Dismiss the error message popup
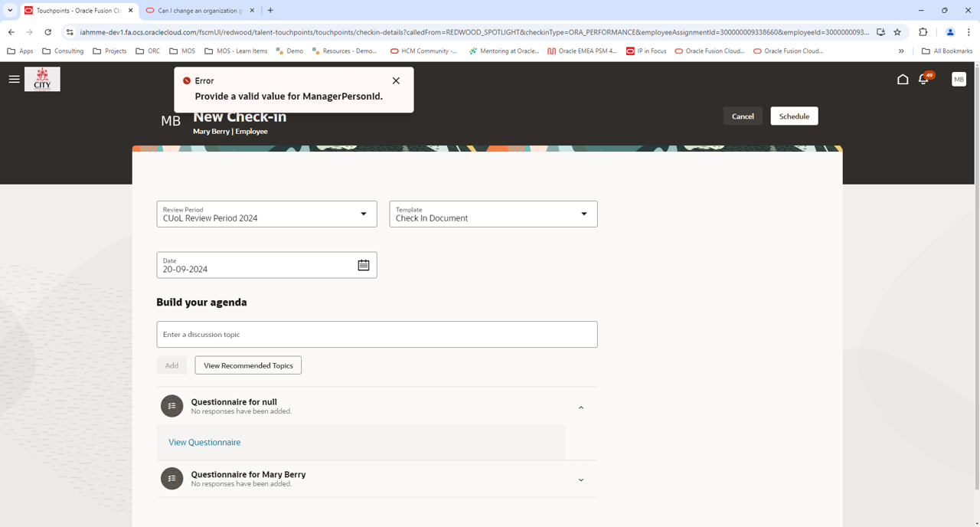The height and width of the screenshot is (527, 980). 396,80
